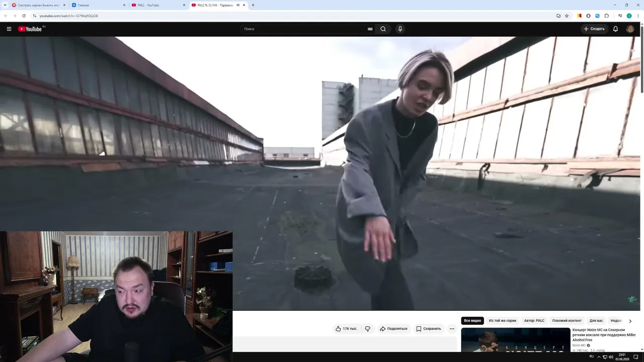Open the YouTube account avatar menu
The width and height of the screenshot is (644, 362).
tap(630, 29)
